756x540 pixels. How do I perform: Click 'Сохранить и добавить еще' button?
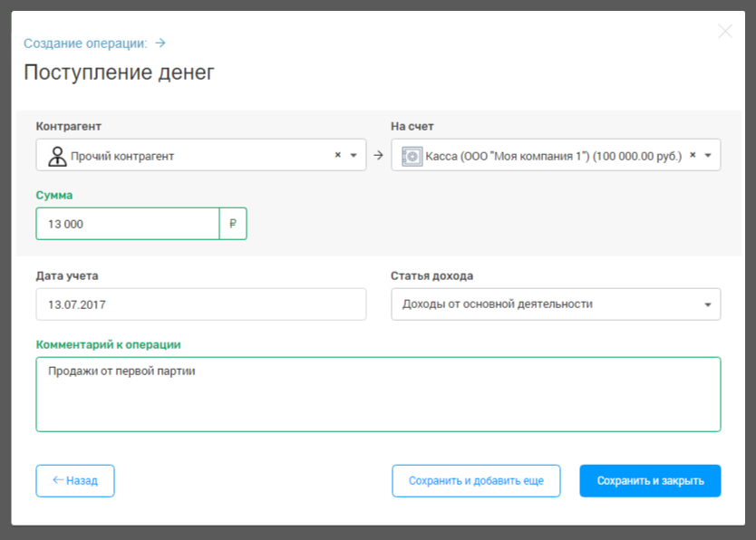point(476,481)
